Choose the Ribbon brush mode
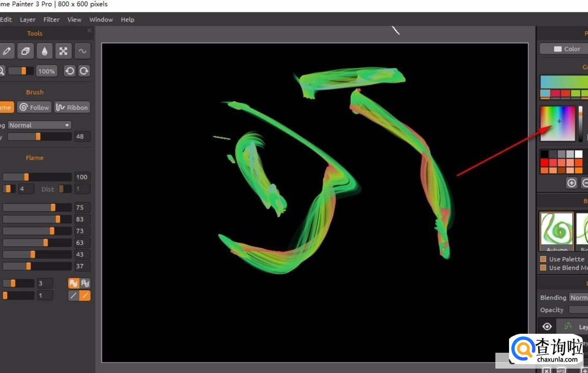This screenshot has height=373, width=588. coord(72,107)
